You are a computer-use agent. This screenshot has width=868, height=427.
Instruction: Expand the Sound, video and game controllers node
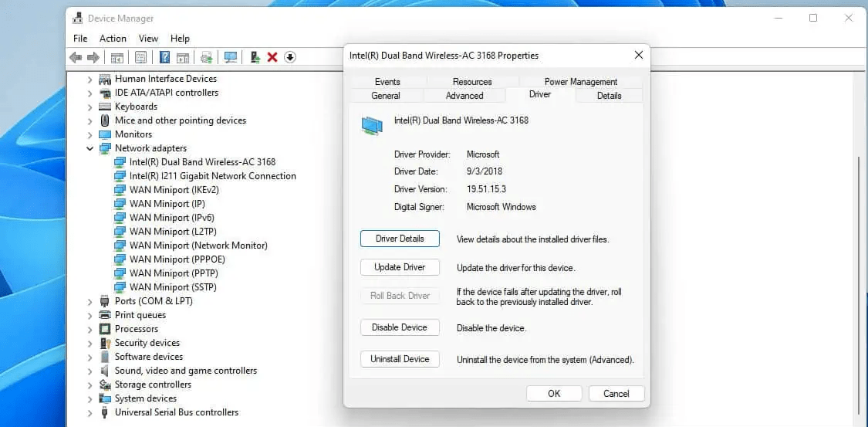tap(90, 371)
